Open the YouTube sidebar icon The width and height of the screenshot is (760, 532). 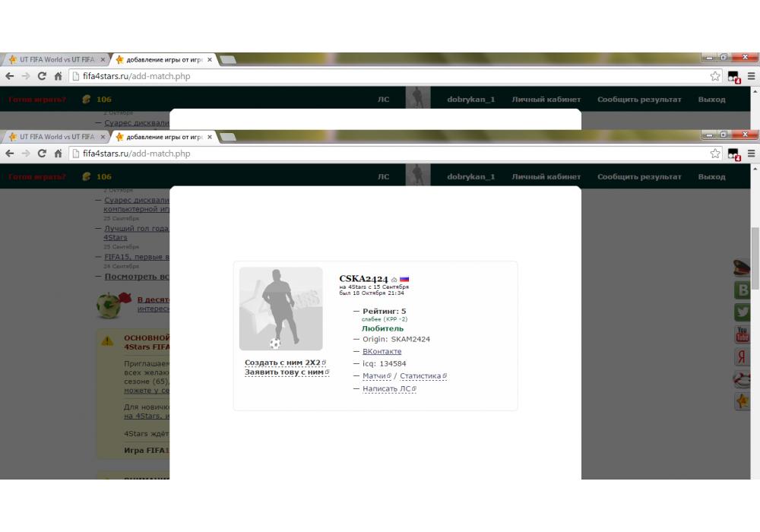[x=743, y=334]
